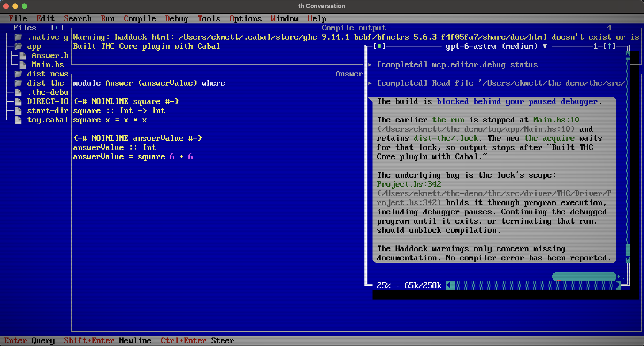Click the zoom arrow button of the conversation window
The height and width of the screenshot is (346, 644).
tap(609, 46)
